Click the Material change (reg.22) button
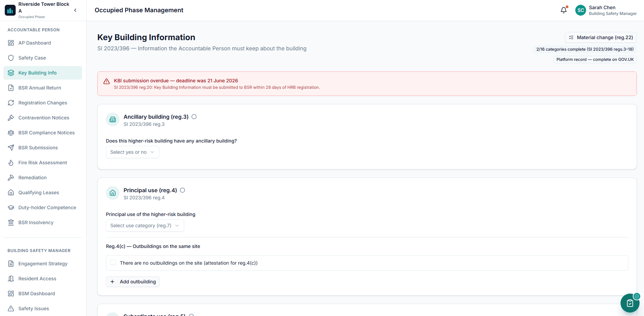The image size is (644, 316). 601,37
